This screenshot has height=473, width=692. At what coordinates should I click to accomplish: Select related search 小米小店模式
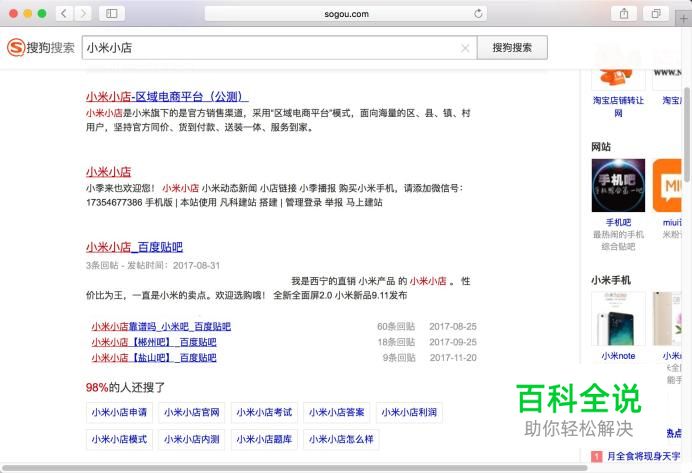coord(119,439)
